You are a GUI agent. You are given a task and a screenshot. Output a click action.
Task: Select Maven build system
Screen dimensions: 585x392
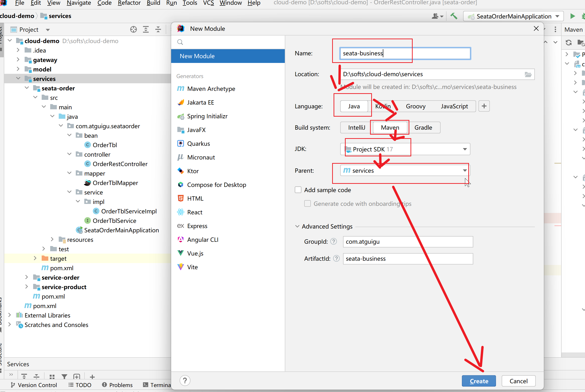(x=390, y=128)
